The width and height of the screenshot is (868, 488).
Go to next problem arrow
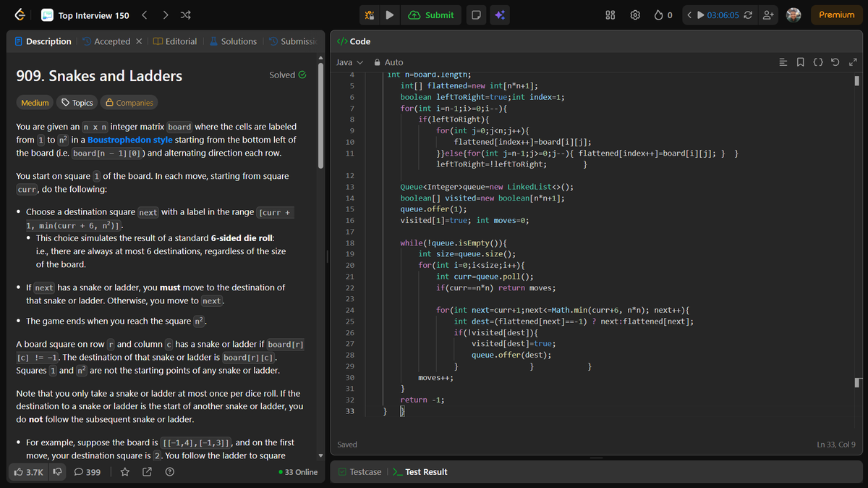(166, 14)
